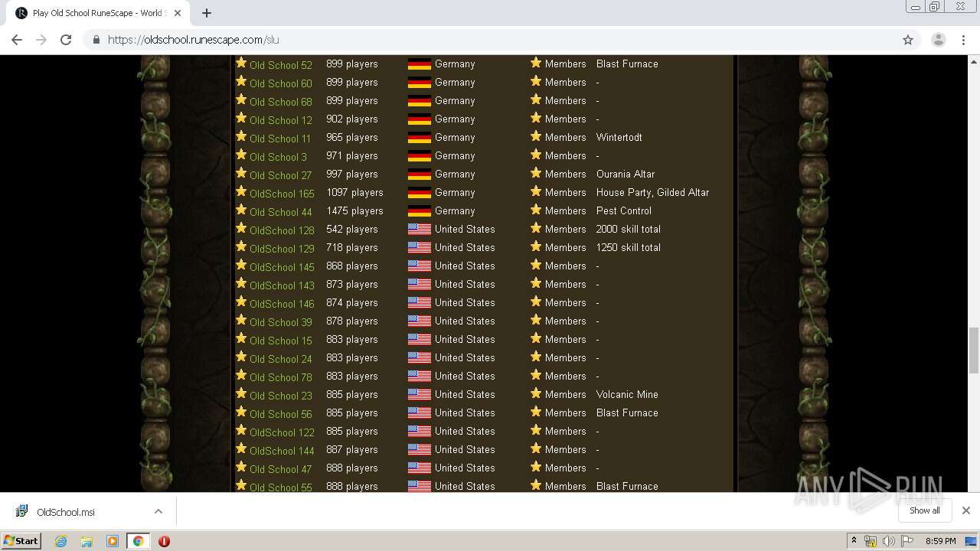Open Windows Explorer folder from taskbar
980x551 pixels.
[x=87, y=541]
